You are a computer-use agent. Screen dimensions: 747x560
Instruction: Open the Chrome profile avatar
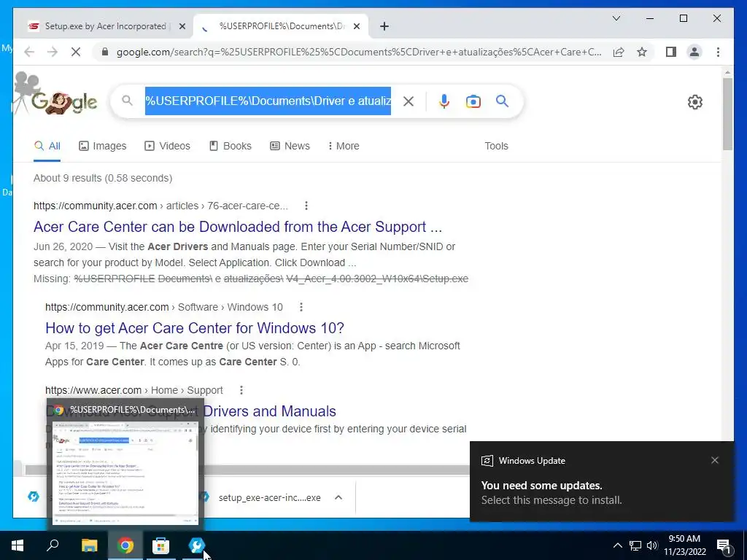click(x=694, y=52)
